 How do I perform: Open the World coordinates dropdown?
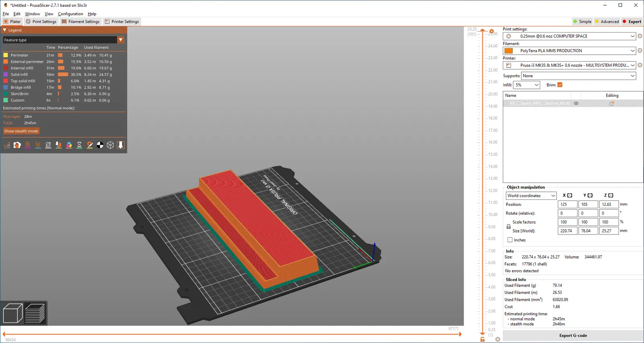[x=531, y=196]
